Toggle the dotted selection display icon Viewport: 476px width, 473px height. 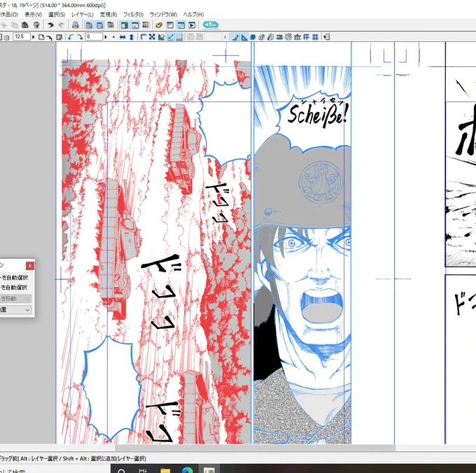(x=179, y=37)
